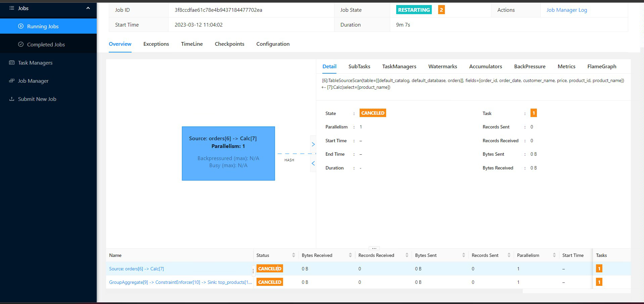Screen dimensions: 644x304
Task: Click the Tasks column header
Action: (601, 255)
